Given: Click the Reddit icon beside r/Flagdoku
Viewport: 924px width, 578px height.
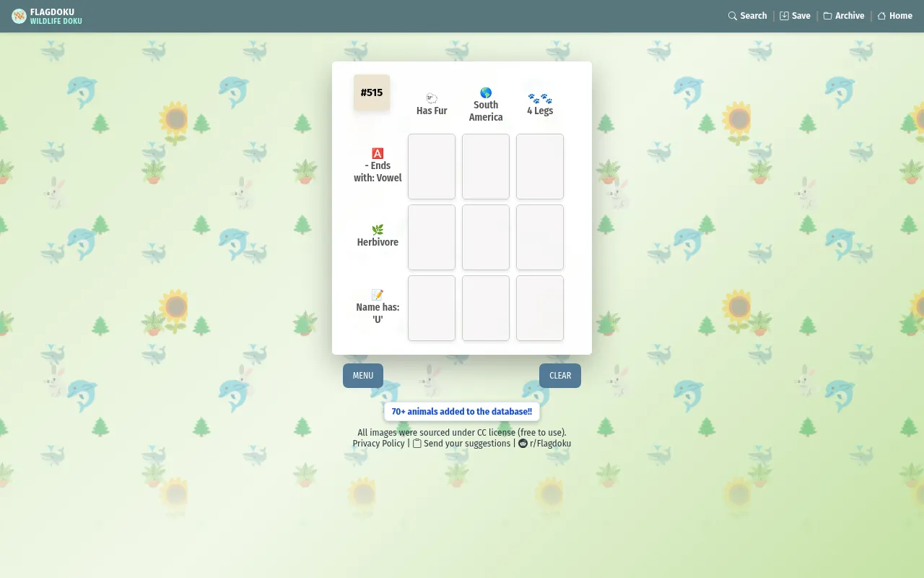Looking at the screenshot, I should (523, 444).
